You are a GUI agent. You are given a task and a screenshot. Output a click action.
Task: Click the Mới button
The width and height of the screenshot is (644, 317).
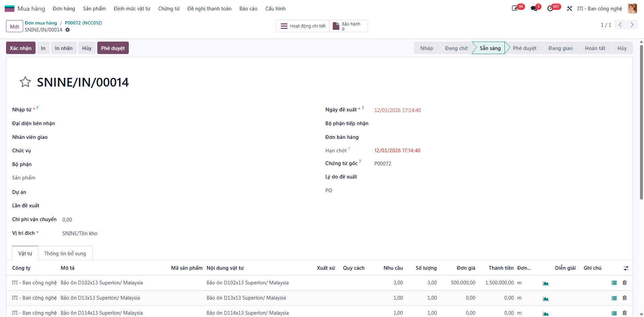pos(14,26)
